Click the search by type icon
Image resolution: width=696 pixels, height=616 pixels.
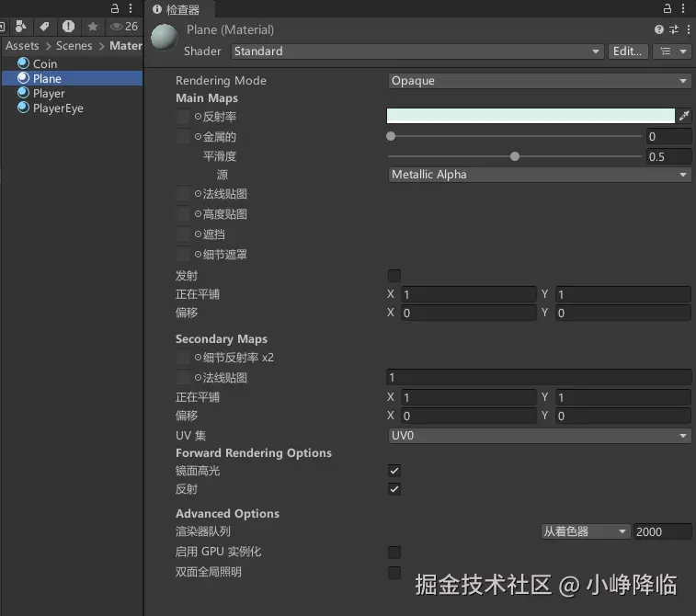coord(20,27)
